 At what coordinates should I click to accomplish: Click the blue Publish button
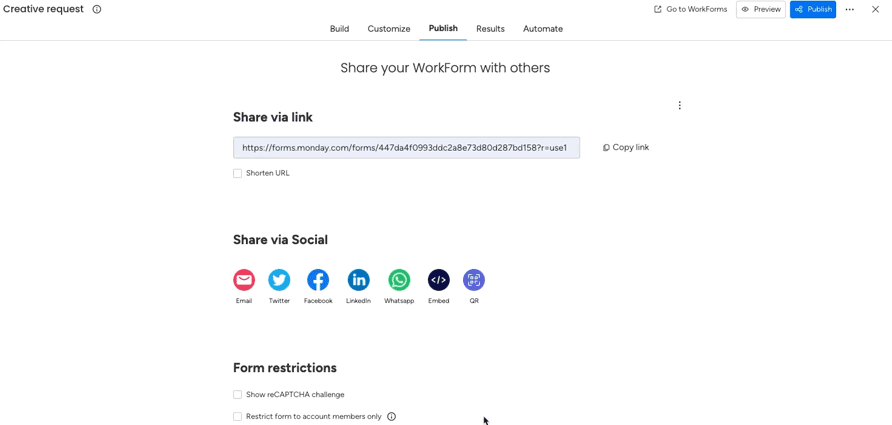813,10
